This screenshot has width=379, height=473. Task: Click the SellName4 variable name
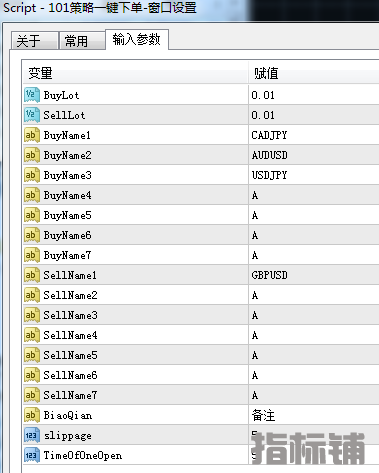70,335
